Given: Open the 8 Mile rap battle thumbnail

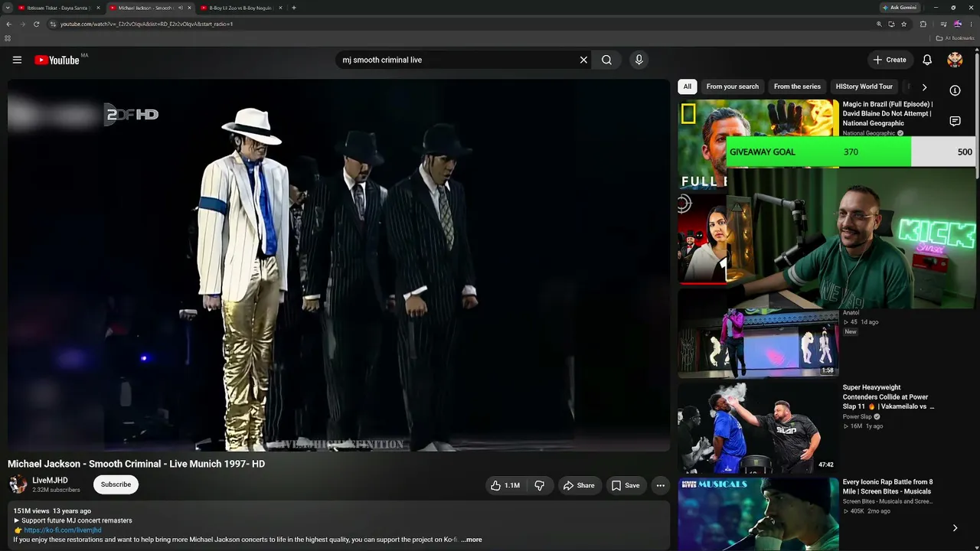Looking at the screenshot, I should click(x=758, y=514).
